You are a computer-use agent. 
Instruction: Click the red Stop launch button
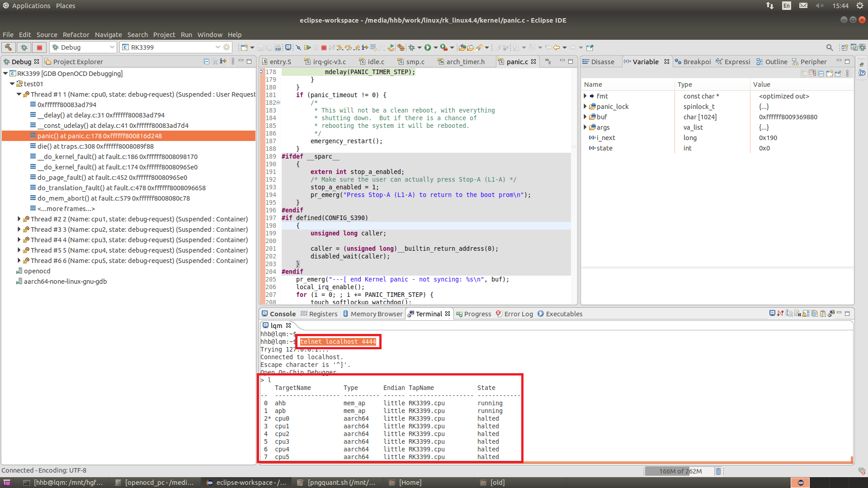click(x=39, y=47)
